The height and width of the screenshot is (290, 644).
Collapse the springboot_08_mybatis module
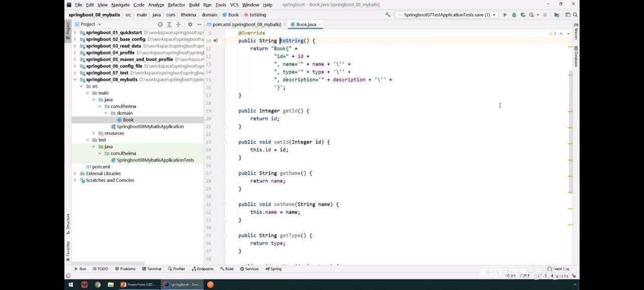click(75, 80)
